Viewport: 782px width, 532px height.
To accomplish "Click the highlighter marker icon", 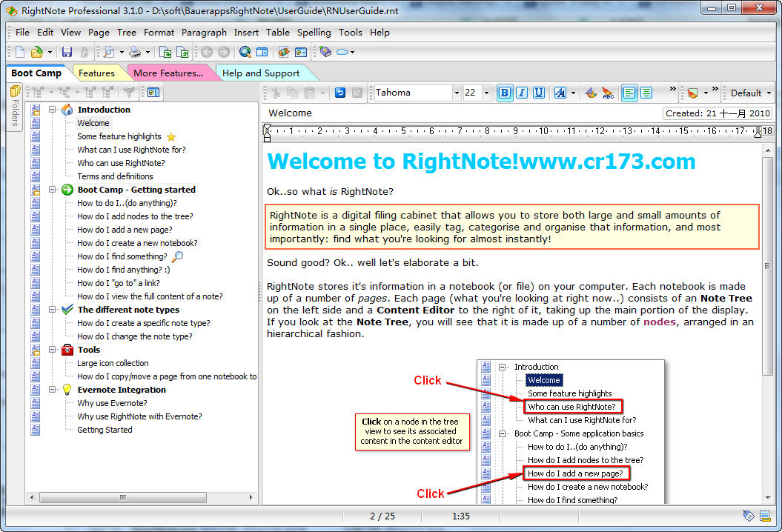I will click(692, 93).
